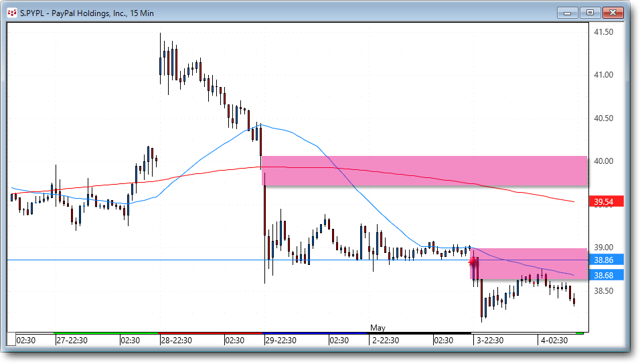Maximize the PayPal chart window
Screen dimensions: 642x364
(x=590, y=13)
